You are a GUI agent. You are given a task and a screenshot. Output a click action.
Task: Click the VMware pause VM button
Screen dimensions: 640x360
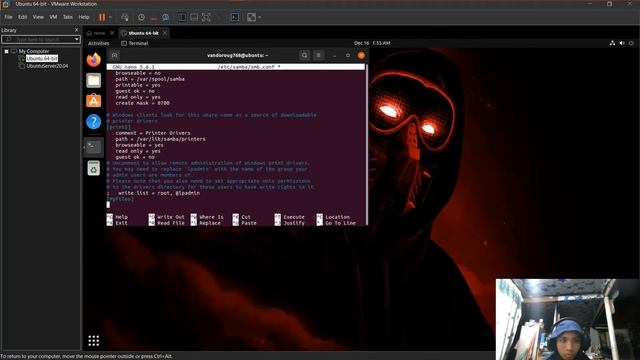[102, 17]
